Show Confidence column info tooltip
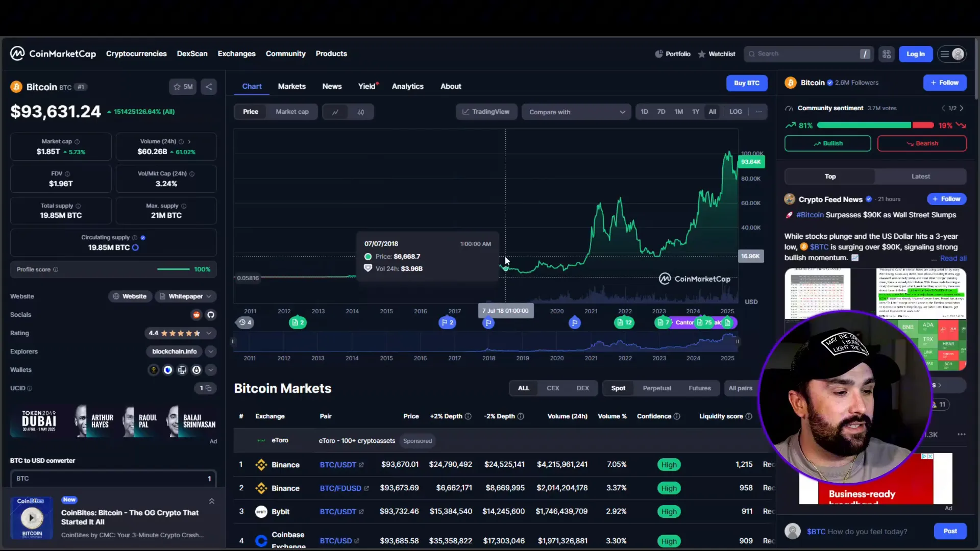This screenshot has height=551, width=980. click(677, 416)
